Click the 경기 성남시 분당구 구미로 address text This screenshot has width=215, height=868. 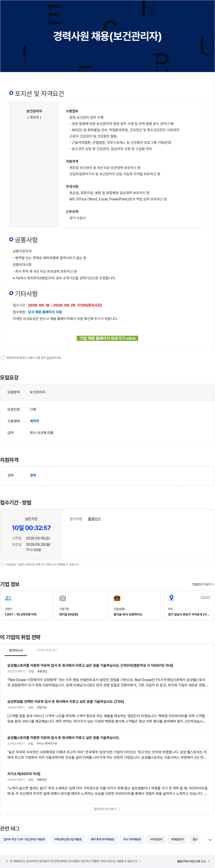[x=188, y=614]
